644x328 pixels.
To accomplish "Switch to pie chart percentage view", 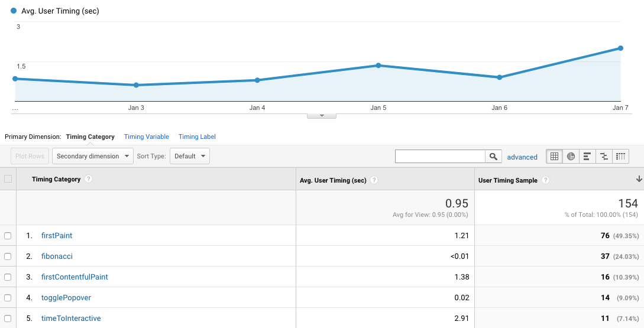I will 571,157.
